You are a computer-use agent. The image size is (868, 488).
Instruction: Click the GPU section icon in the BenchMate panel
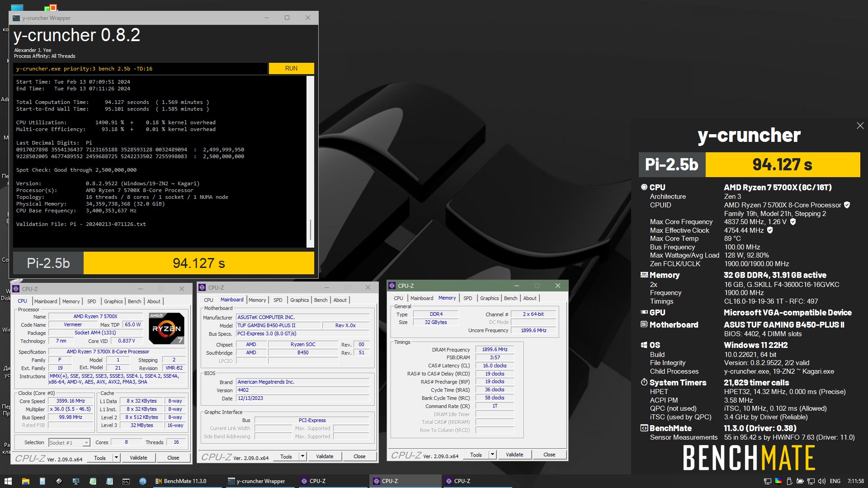[644, 312]
